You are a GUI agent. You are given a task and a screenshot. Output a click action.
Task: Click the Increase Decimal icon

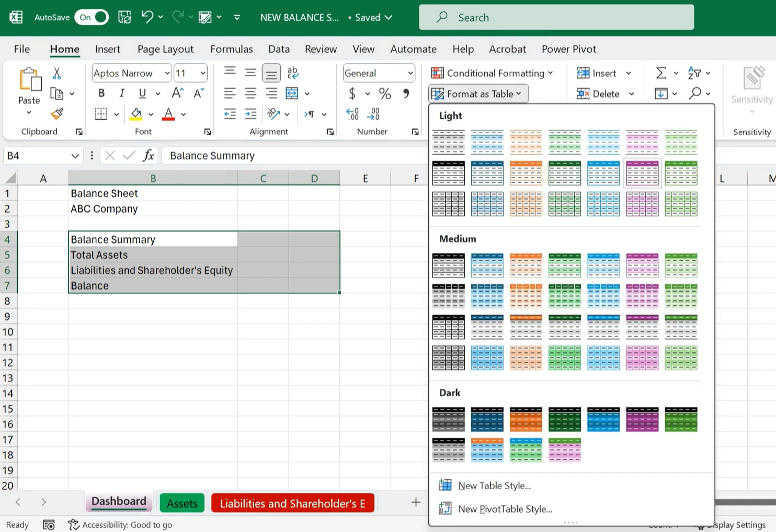pyautogui.click(x=353, y=114)
